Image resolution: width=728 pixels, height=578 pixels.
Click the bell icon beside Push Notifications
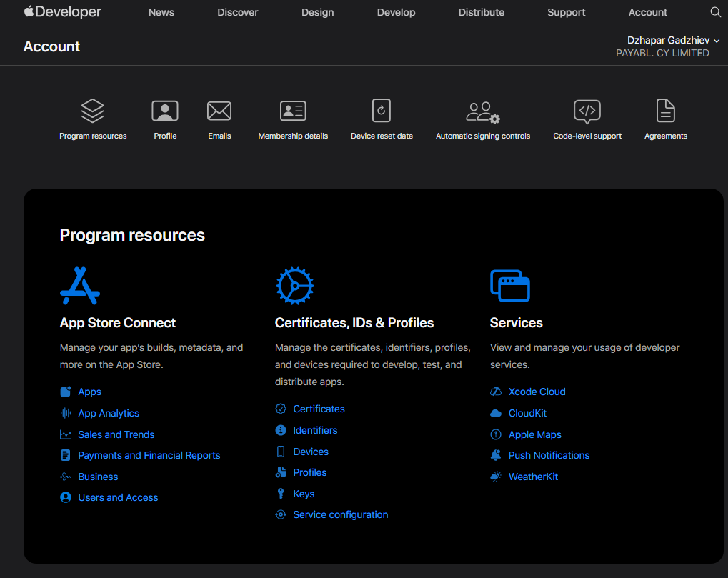495,455
